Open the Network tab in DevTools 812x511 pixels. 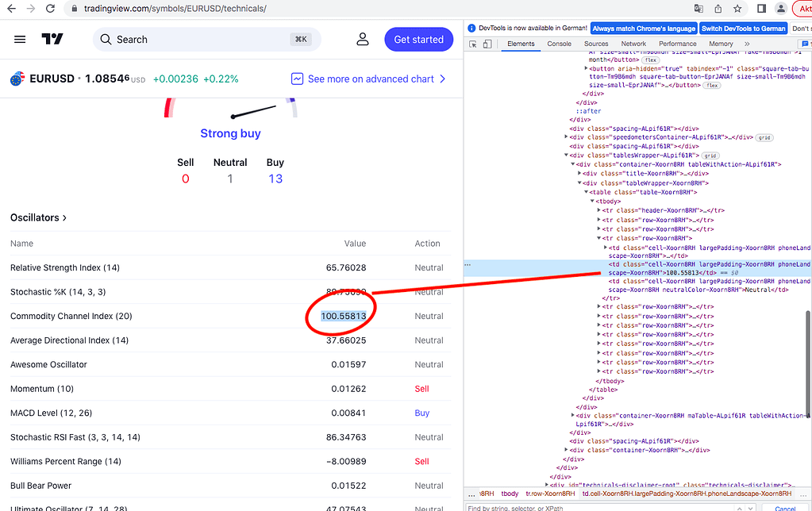click(x=633, y=44)
